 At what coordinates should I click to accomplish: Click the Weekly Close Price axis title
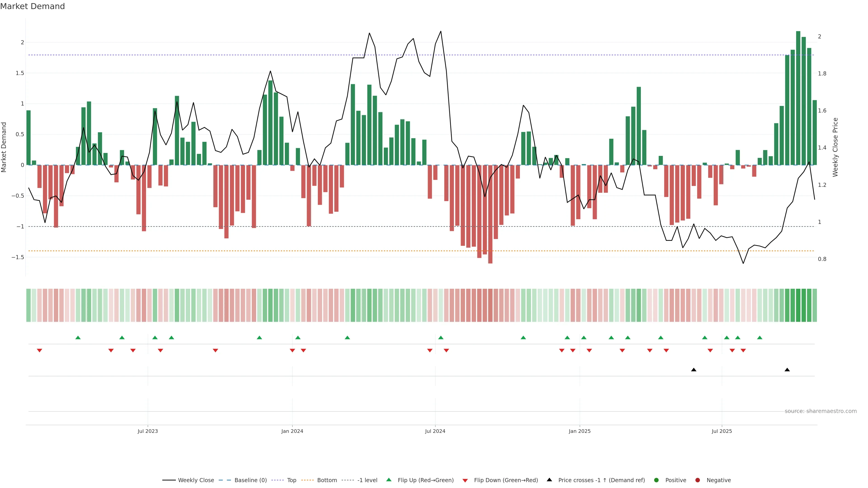point(835,147)
